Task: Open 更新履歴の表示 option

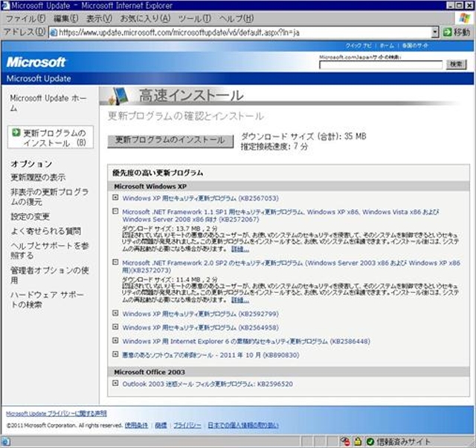Action: click(38, 177)
